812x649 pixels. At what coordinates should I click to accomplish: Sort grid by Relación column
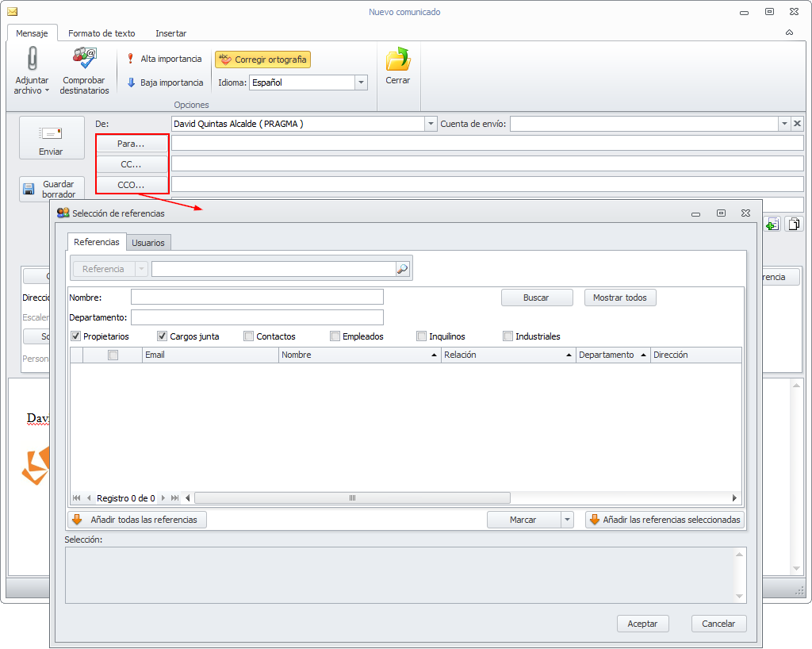tap(508, 355)
